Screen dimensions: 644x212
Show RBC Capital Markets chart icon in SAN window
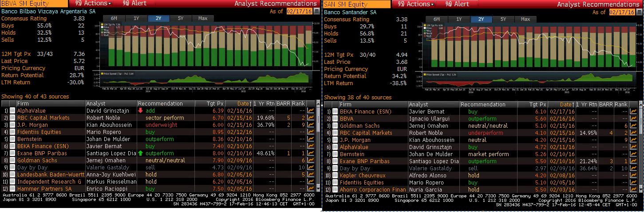(633, 133)
